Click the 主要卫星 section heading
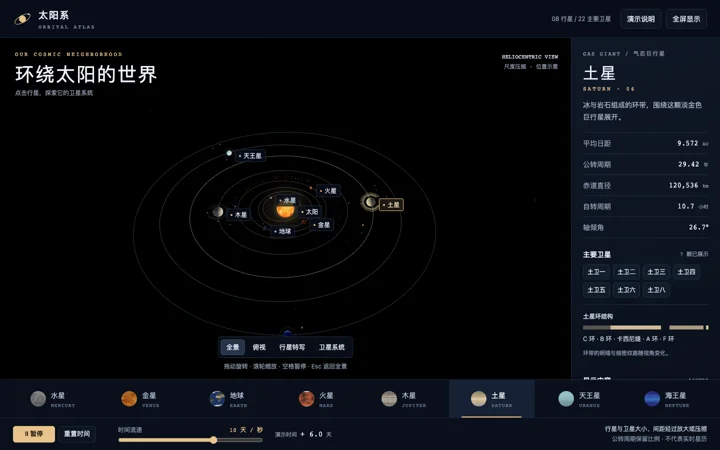720x450 pixels. (x=597, y=254)
